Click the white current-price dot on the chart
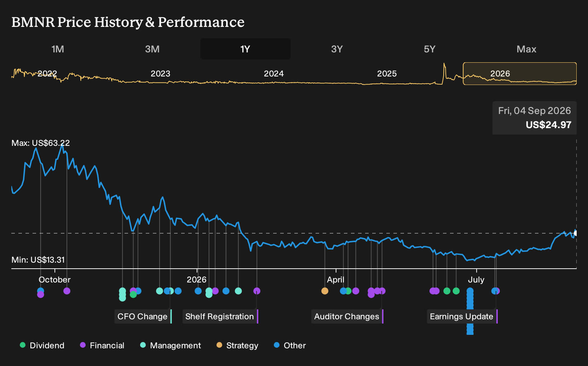The height and width of the screenshot is (366, 588). pos(576,233)
